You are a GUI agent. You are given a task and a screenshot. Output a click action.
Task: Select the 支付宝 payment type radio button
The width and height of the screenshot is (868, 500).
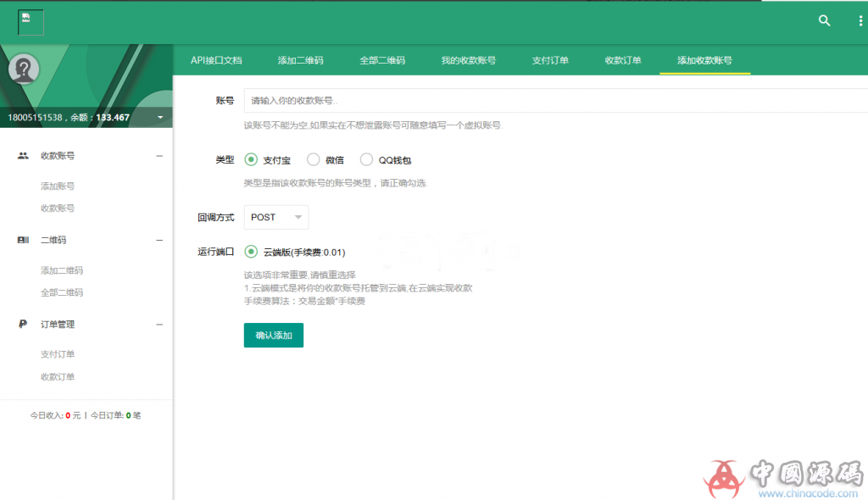point(249,159)
